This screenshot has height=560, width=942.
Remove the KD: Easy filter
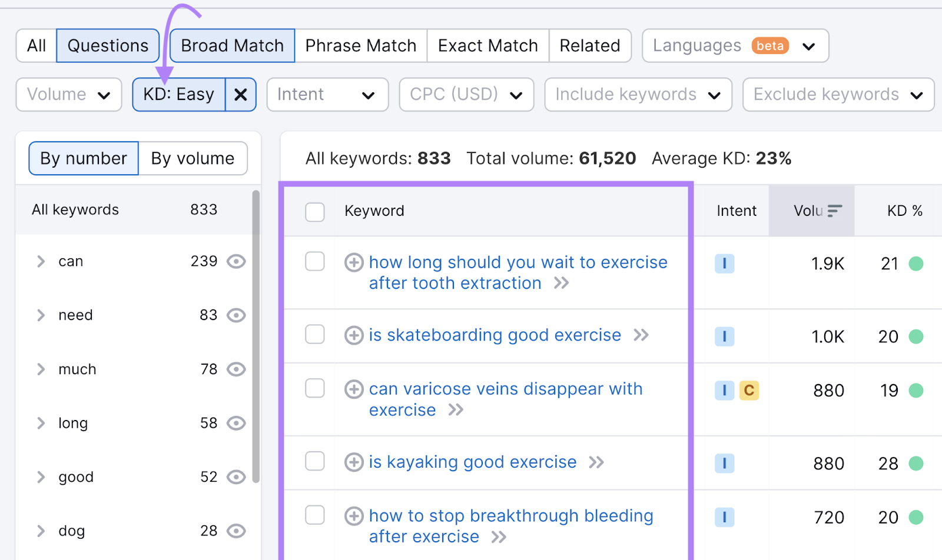pos(241,94)
